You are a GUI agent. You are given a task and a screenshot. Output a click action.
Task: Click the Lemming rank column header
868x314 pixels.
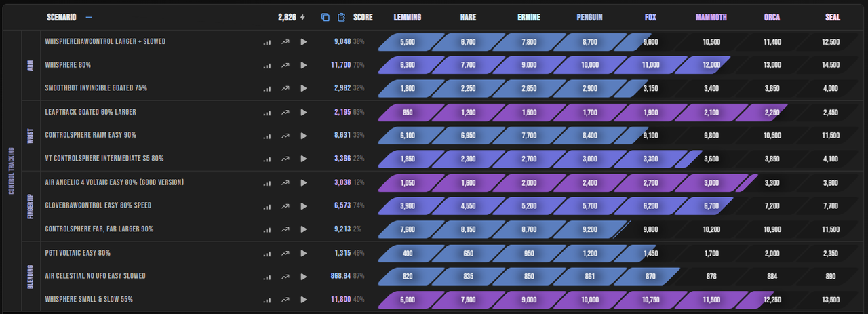pyautogui.click(x=407, y=17)
